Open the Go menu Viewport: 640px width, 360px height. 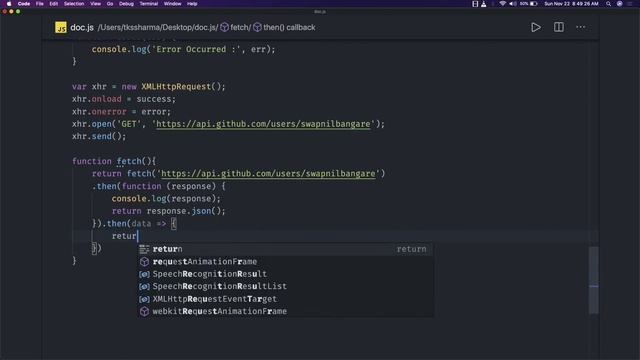(x=110, y=4)
